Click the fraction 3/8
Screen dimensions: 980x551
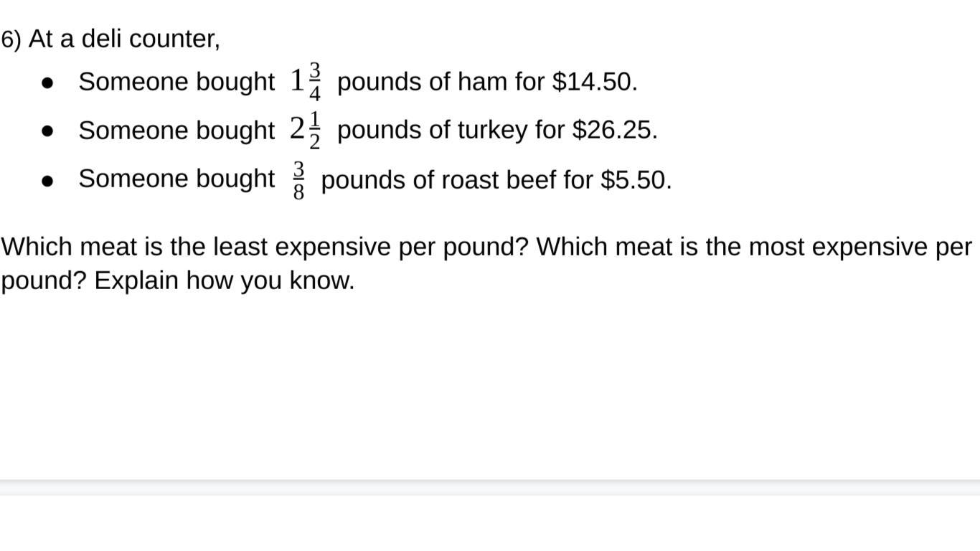coord(298,179)
